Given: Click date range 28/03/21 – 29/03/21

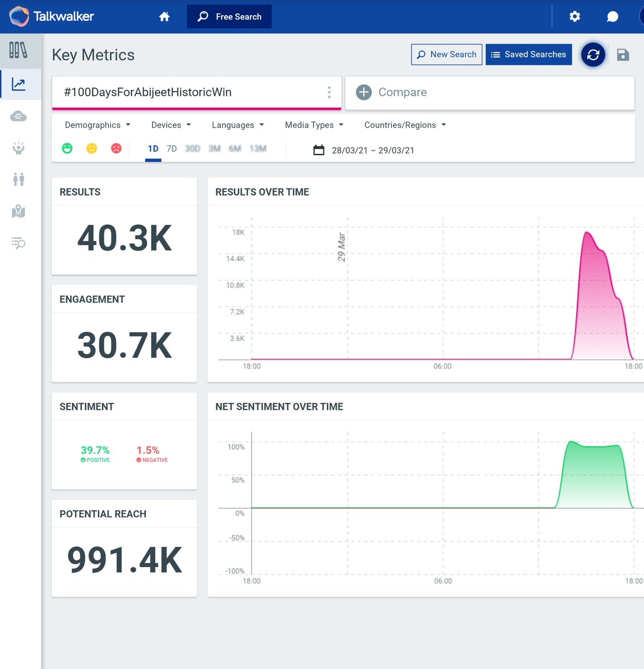Looking at the screenshot, I should [373, 151].
